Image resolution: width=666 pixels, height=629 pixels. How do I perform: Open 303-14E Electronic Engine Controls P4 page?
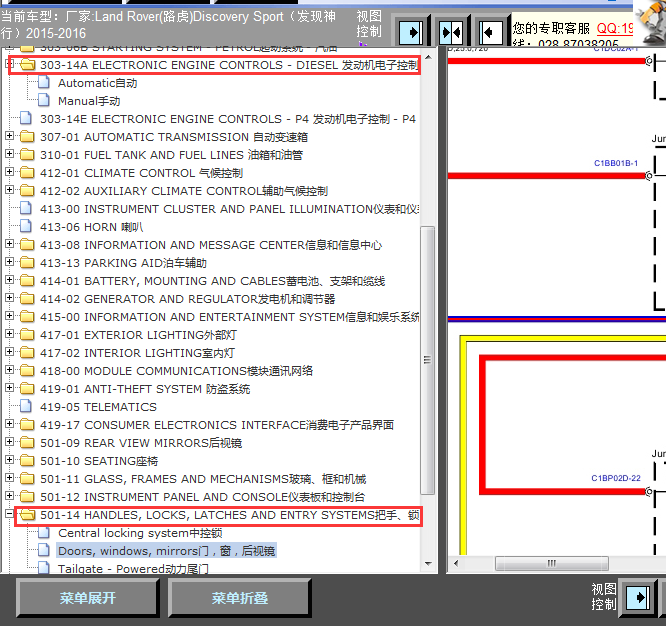coord(228,119)
